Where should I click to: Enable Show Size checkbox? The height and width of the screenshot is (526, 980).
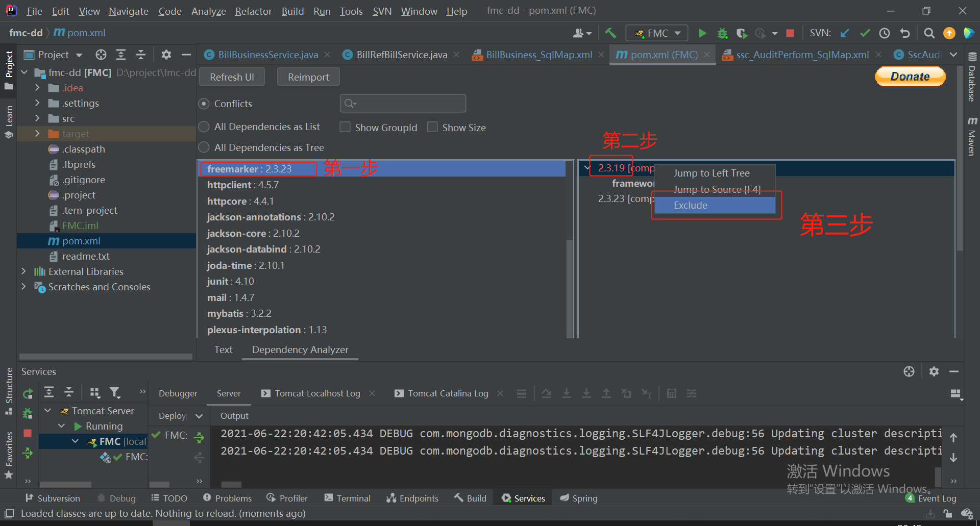click(432, 127)
